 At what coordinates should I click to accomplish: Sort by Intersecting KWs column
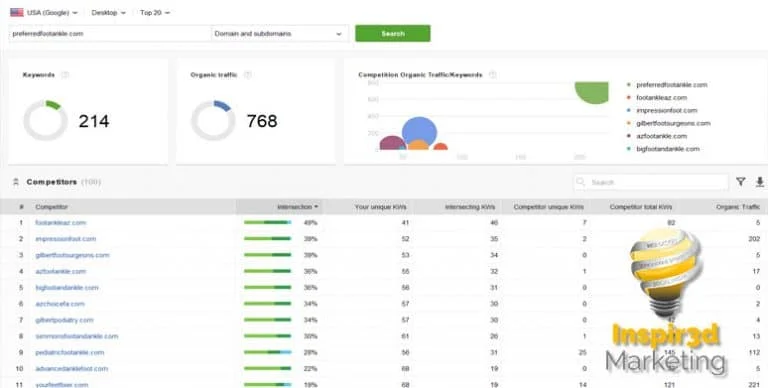(470, 207)
